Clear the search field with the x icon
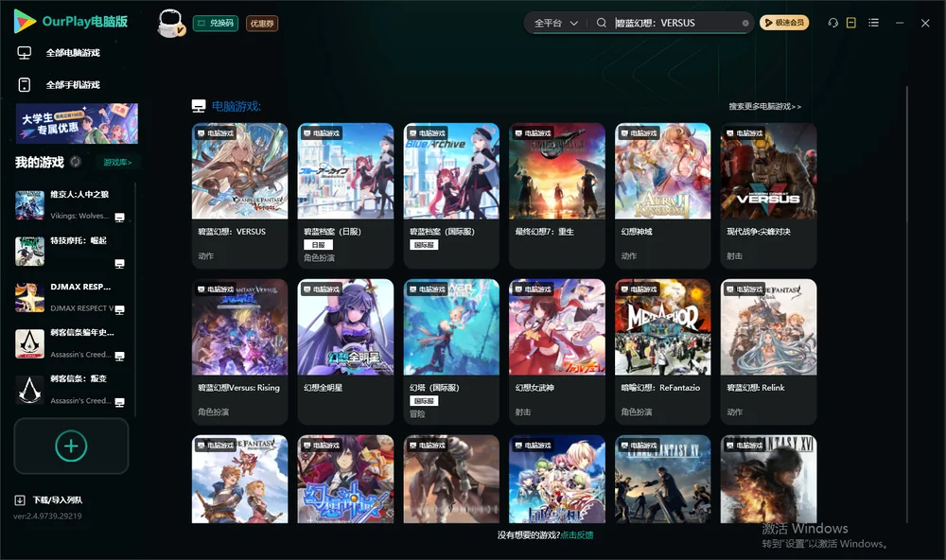Viewport: 946px width, 560px height. click(745, 23)
